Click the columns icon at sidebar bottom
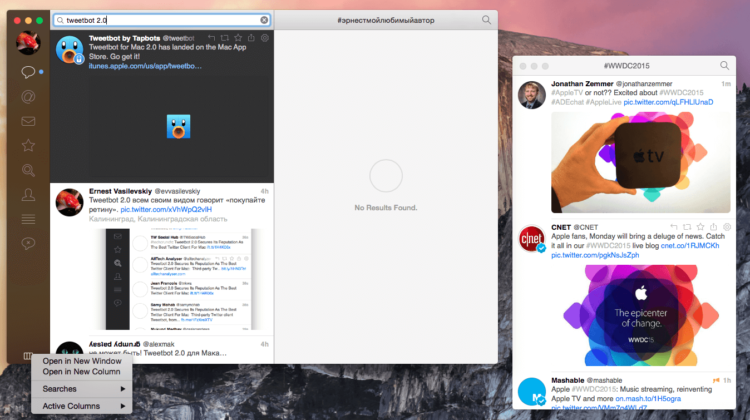Image resolution: width=750 pixels, height=420 pixels. tap(27, 356)
